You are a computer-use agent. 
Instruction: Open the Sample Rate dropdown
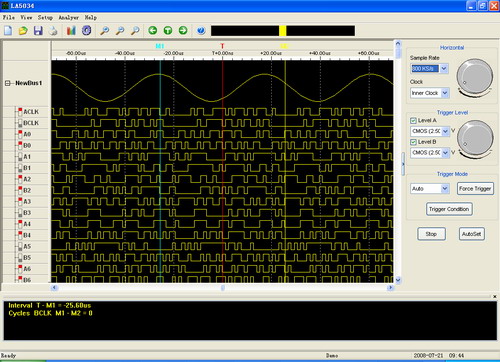tap(444, 69)
